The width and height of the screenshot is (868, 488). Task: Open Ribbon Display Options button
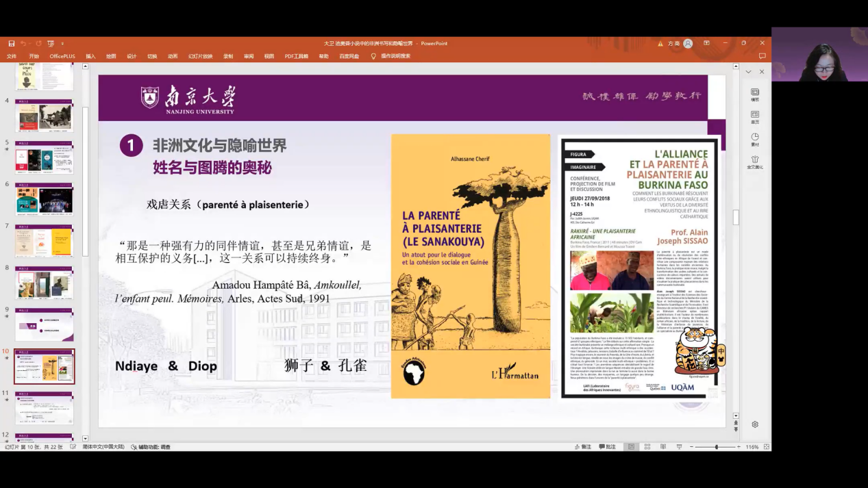click(x=706, y=43)
